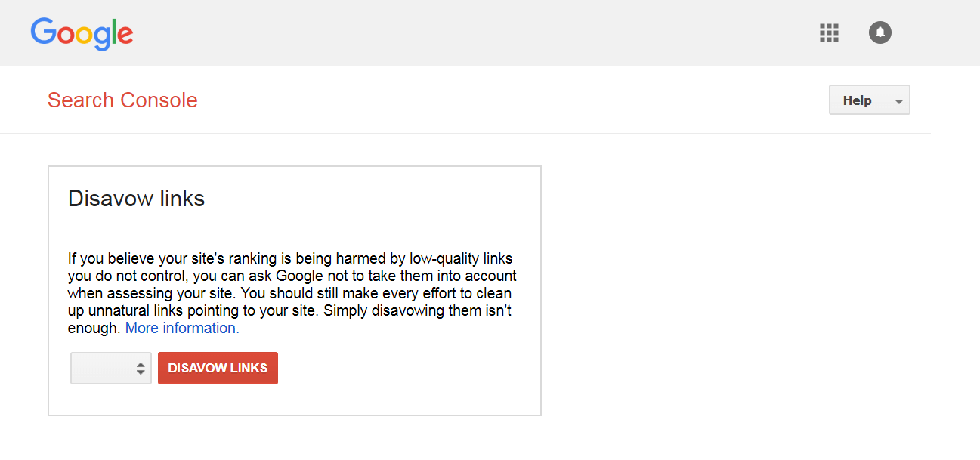The width and height of the screenshot is (980, 460).
Task: Click the notifications bell icon
Action: click(x=880, y=32)
